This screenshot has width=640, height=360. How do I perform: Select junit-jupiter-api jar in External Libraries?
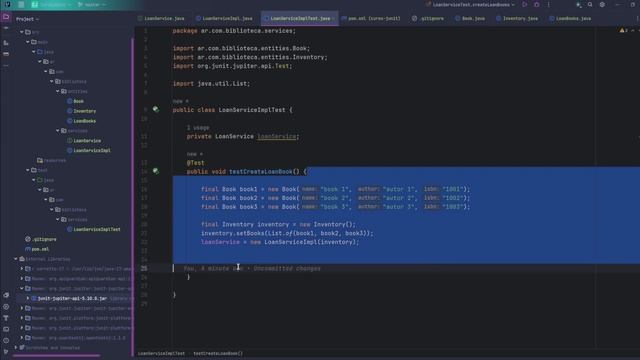click(72, 298)
